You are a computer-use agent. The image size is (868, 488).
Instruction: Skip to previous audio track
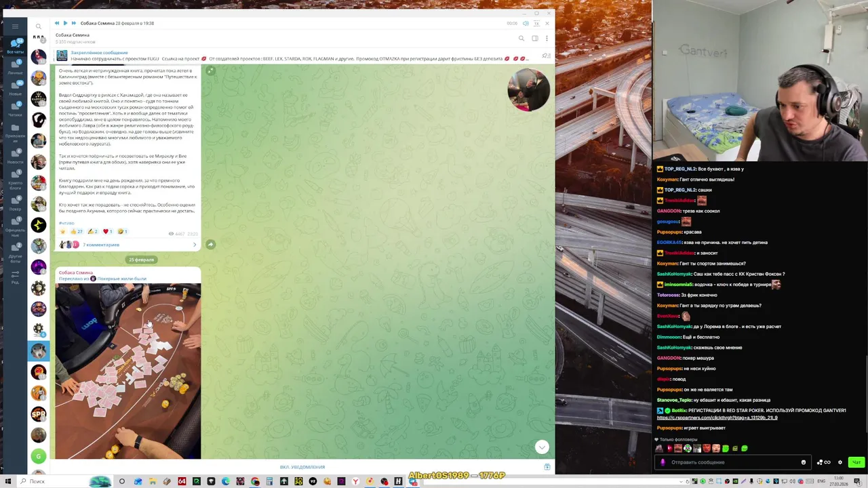[57, 23]
